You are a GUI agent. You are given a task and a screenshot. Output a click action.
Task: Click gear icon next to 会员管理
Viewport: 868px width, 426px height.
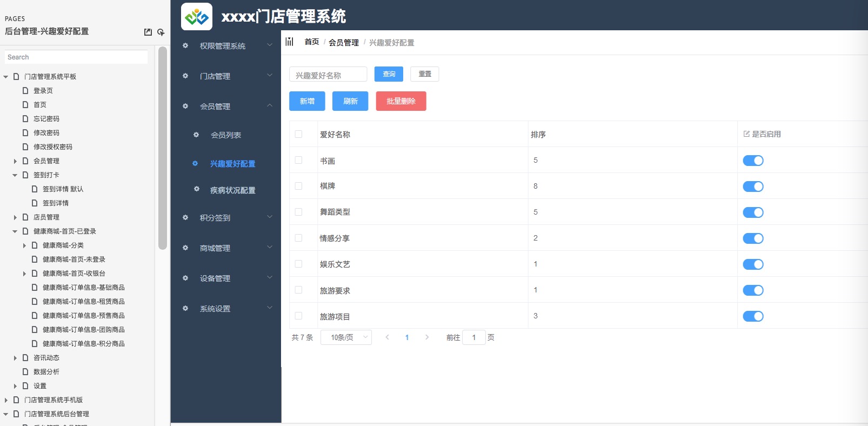pyautogui.click(x=185, y=106)
